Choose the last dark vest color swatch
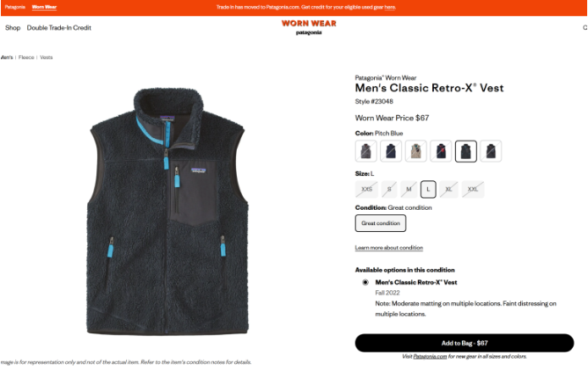 point(491,151)
